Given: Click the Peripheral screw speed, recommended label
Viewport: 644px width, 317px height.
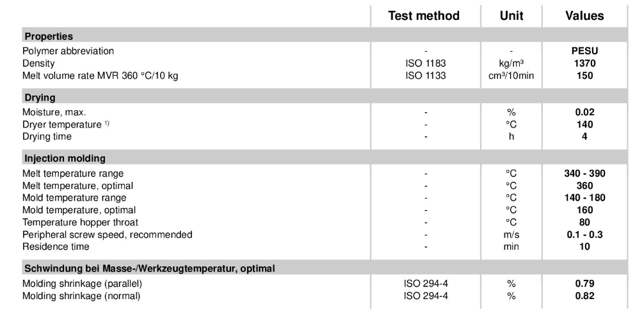Looking at the screenshot, I should pyautogui.click(x=107, y=234).
